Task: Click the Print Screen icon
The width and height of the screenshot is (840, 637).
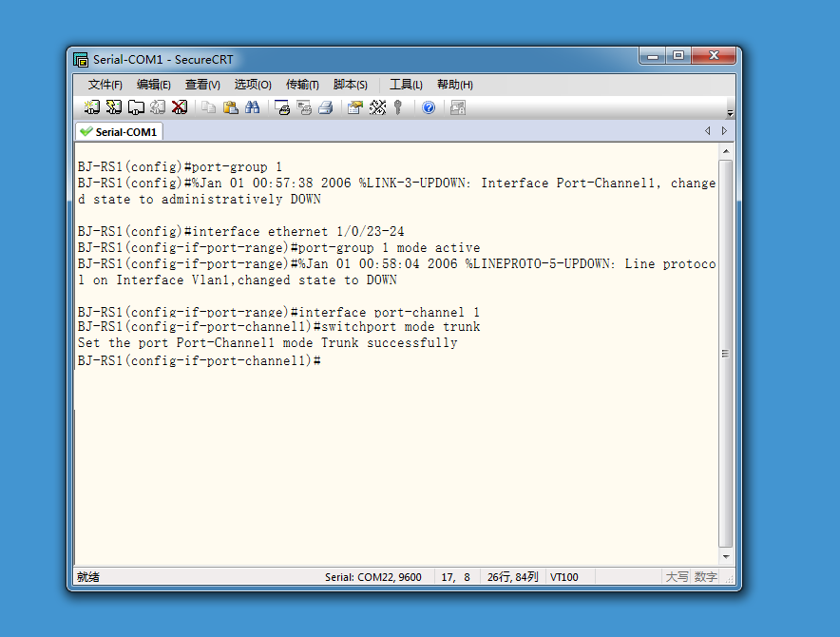Action: click(282, 107)
